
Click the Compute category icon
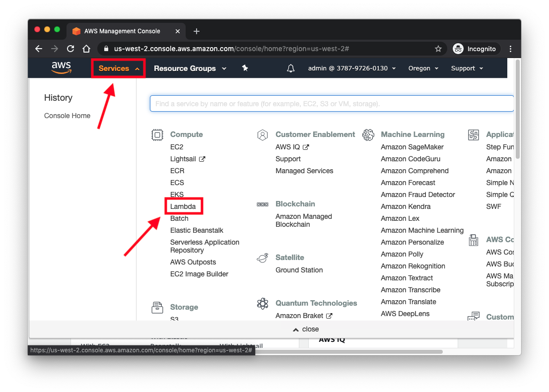coord(157,135)
